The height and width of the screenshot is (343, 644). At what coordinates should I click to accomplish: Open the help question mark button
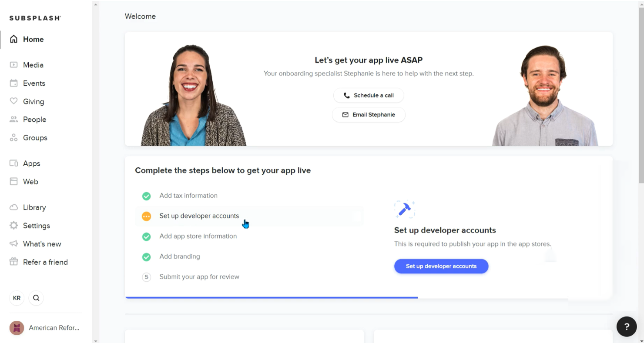[627, 326]
